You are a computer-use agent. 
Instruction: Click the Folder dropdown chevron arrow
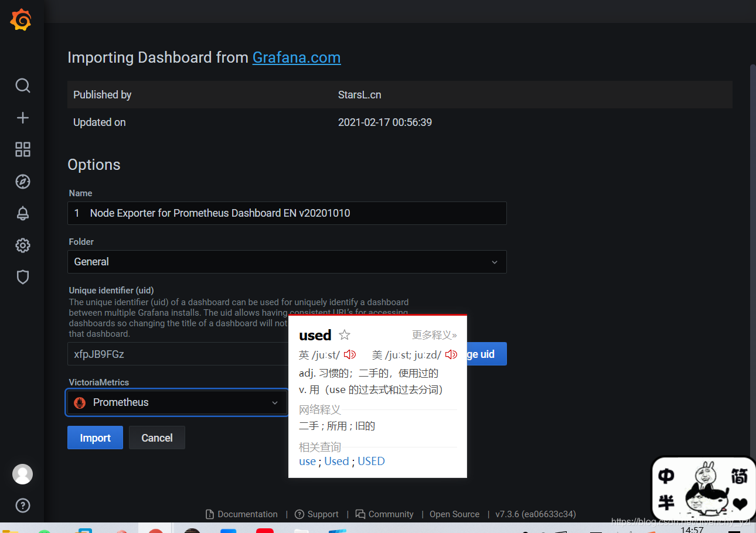495,262
